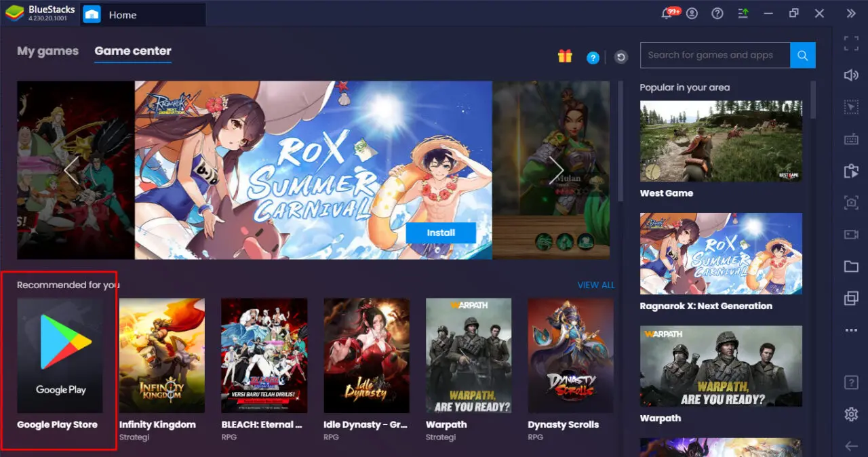Image resolution: width=868 pixels, height=457 pixels.
Task: Open the Google Play Store tile
Action: pos(60,355)
